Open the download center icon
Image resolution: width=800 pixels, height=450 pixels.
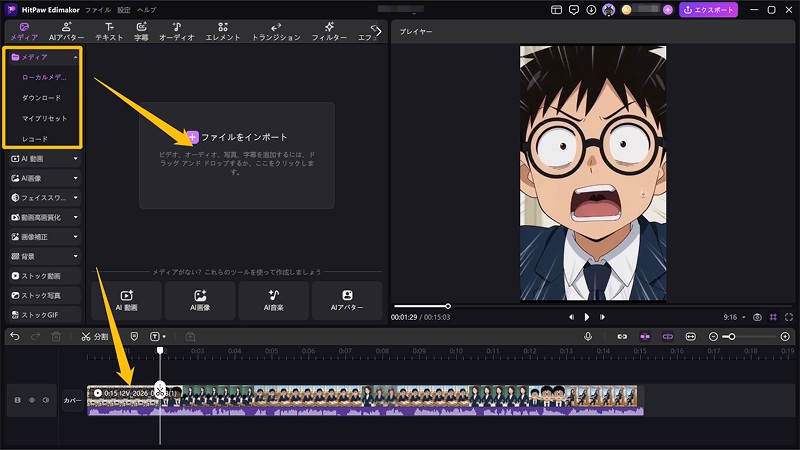591,10
